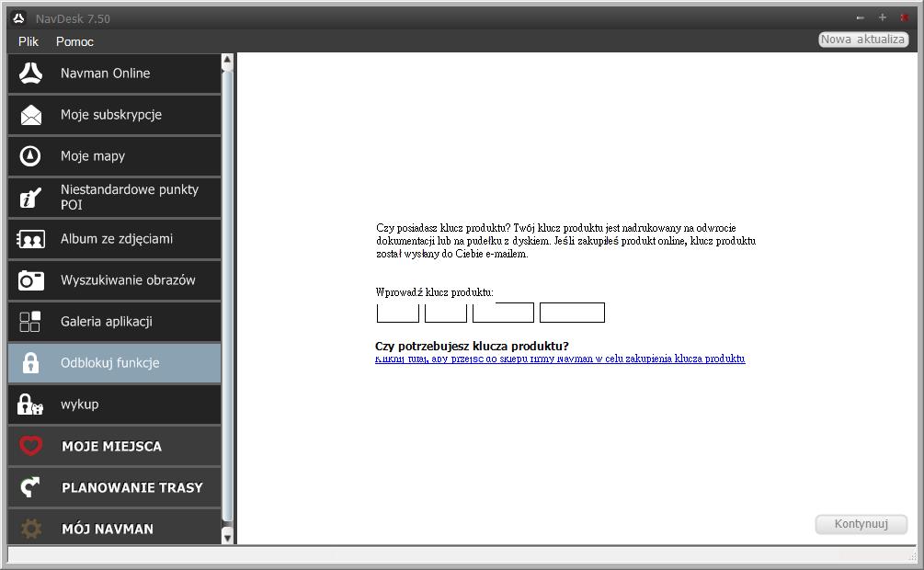Viewport: 924px width, 570px height.
Task: Select Odblokuj funkcje entry
Action: point(114,362)
